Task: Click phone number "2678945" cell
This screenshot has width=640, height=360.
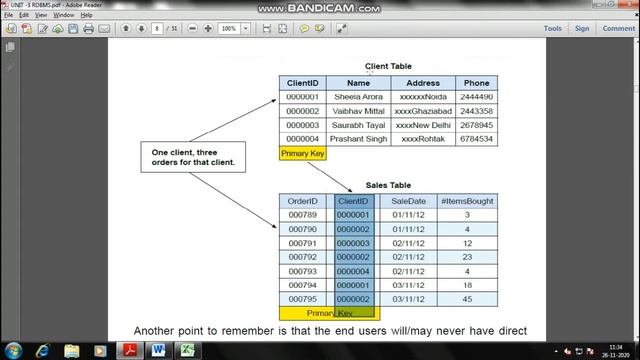Action: (x=476, y=125)
